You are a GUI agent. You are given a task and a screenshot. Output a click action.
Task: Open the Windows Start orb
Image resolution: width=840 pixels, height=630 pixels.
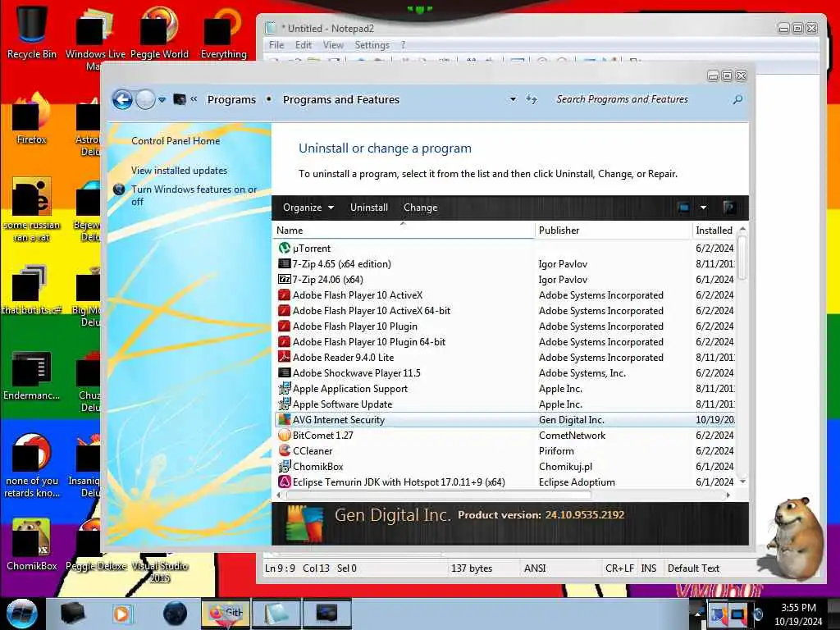21,614
